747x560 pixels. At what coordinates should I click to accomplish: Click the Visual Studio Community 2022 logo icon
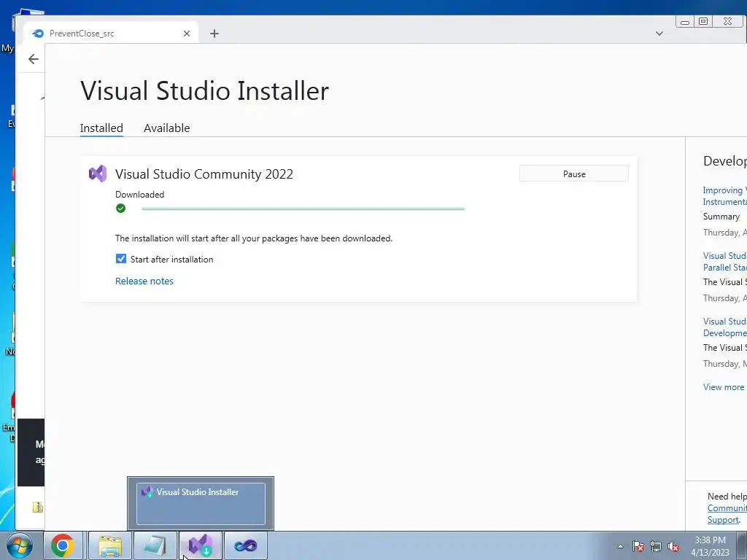(x=98, y=174)
